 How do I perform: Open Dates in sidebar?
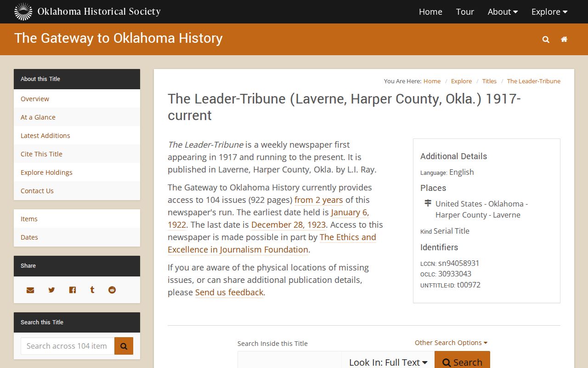(77, 237)
